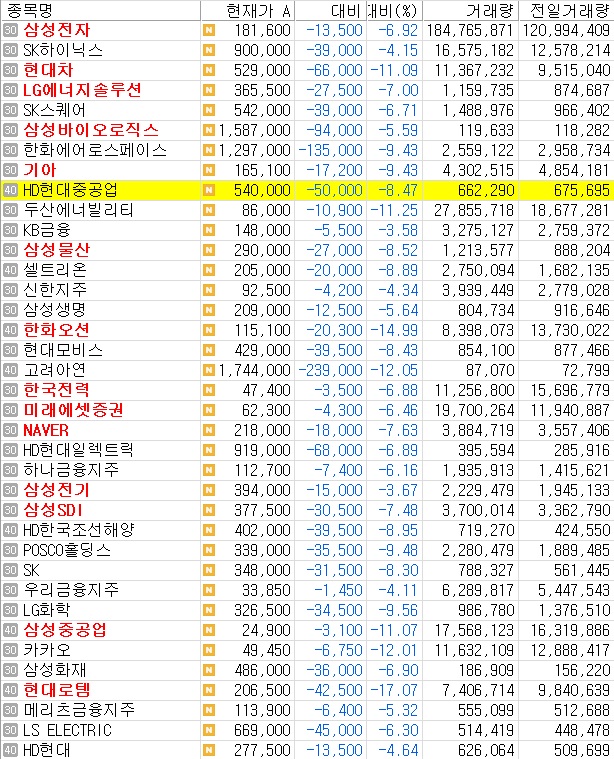Sort by the 종목명 column header
614x759 pixels.
tap(100, 10)
